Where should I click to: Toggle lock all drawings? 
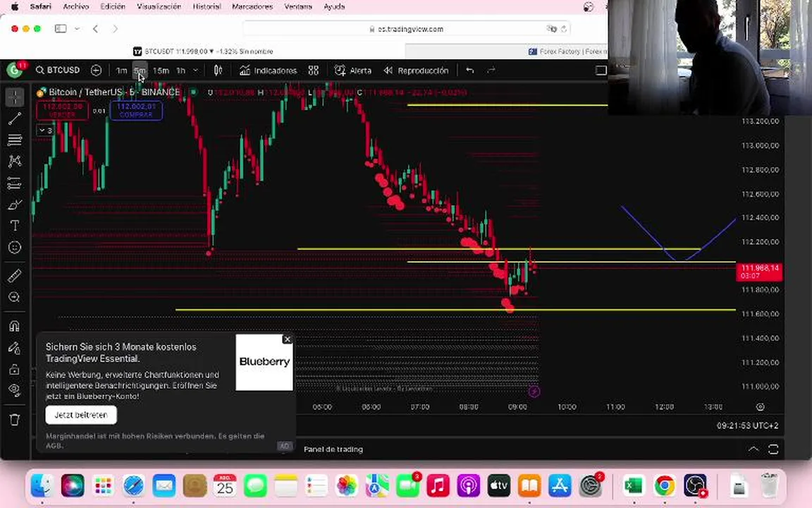click(x=15, y=369)
